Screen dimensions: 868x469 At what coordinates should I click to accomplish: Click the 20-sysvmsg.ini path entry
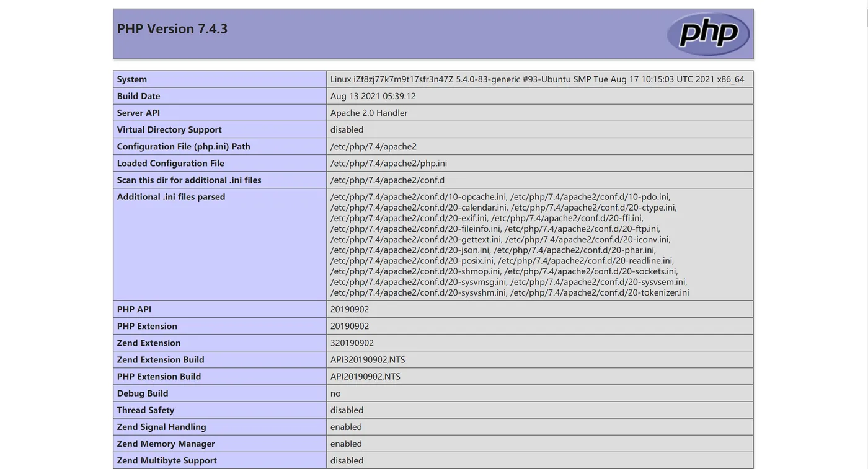pyautogui.click(x=419, y=282)
